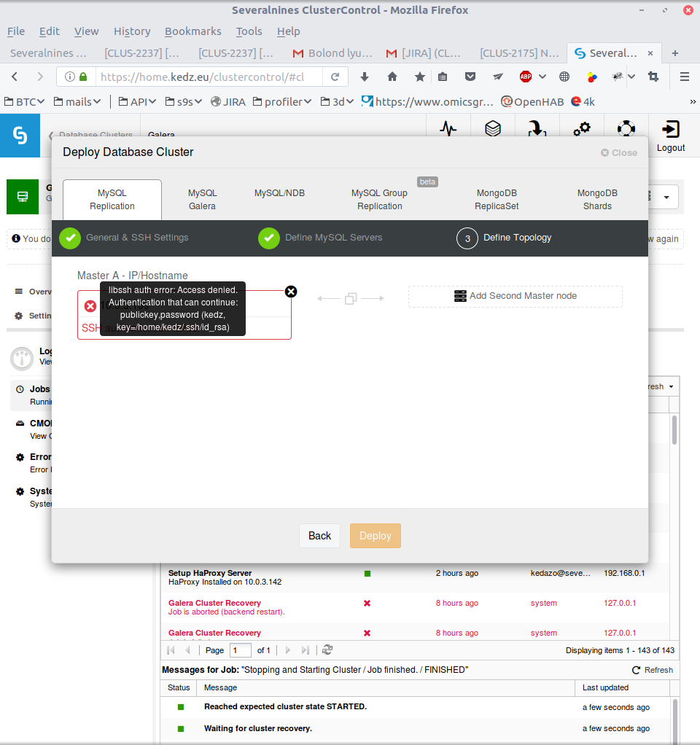Image resolution: width=700 pixels, height=745 pixels.
Task: Go to next page in jobs pager
Action: click(287, 650)
